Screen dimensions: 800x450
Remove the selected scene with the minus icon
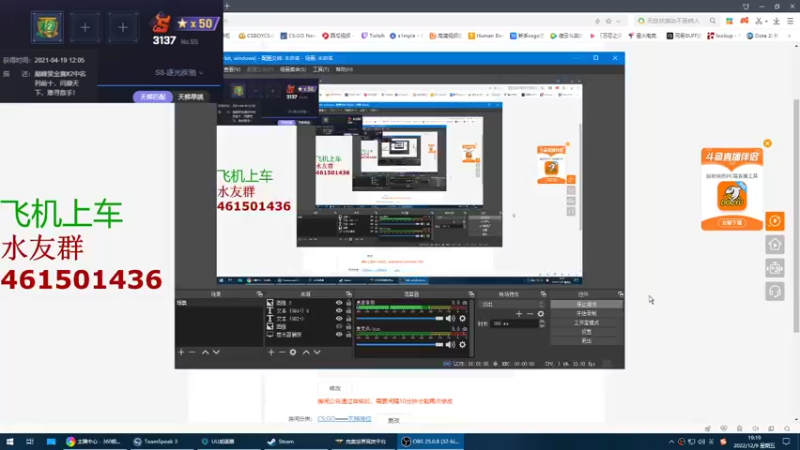click(192, 352)
